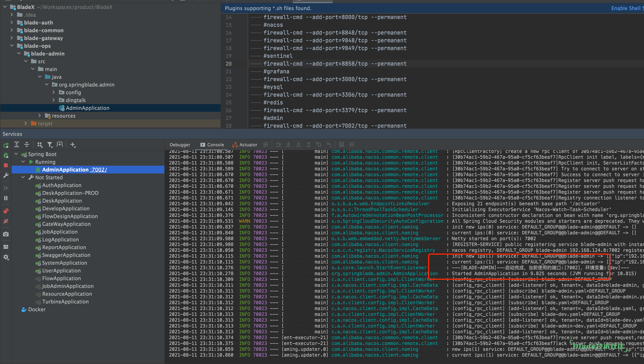
Task: Open View Breakpoints red circles icon
Action: [x=6, y=211]
